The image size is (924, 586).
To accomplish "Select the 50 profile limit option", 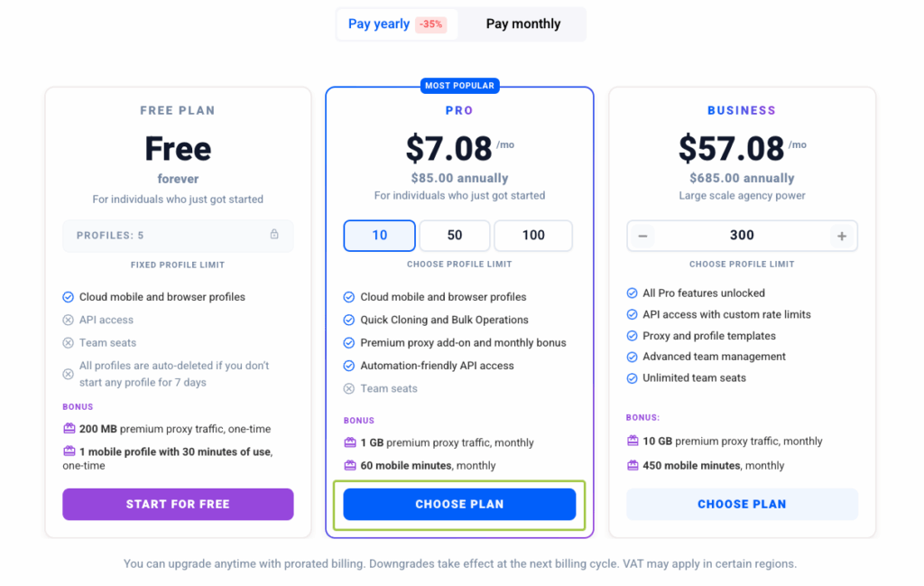I will 455,236.
